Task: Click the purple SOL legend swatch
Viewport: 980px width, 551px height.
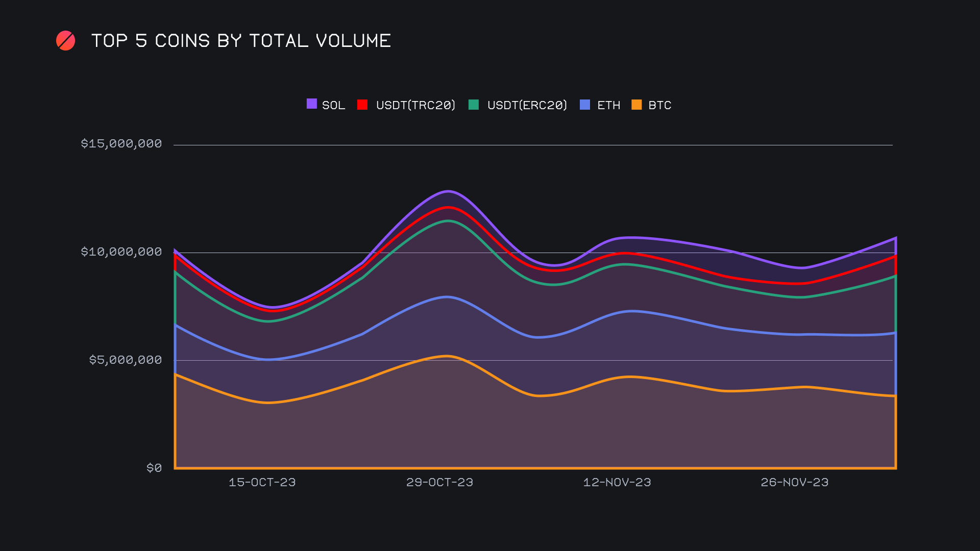Action: (x=311, y=104)
